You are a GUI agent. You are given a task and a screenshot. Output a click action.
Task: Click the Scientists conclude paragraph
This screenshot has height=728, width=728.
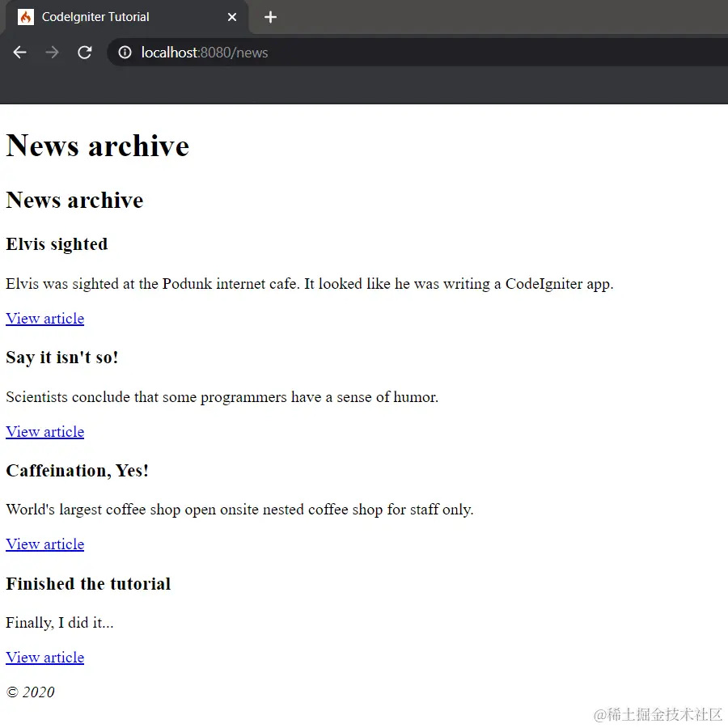point(222,397)
